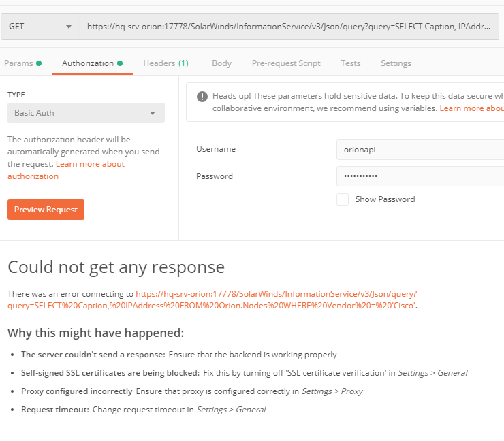504x441 pixels.
Task: Open the GET method dropdown
Action: 40,27
